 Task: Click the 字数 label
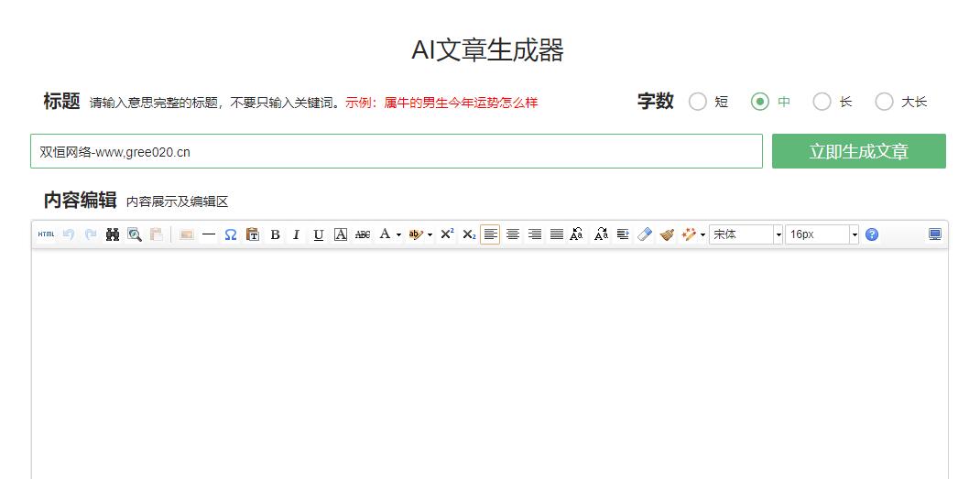coord(655,102)
